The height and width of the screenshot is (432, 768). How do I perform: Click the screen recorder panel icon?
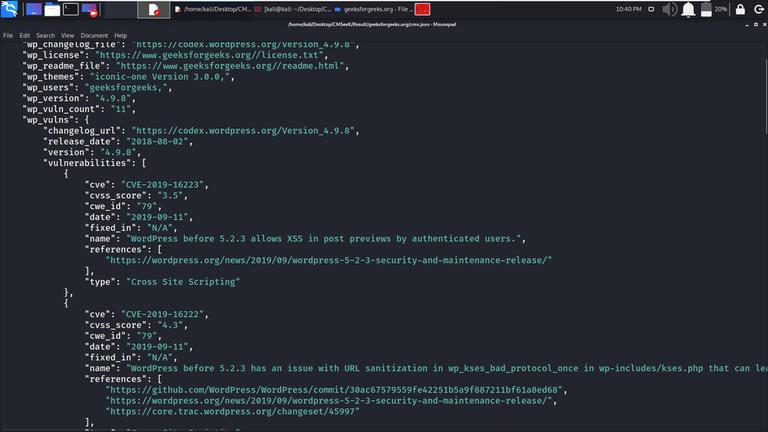90,9
